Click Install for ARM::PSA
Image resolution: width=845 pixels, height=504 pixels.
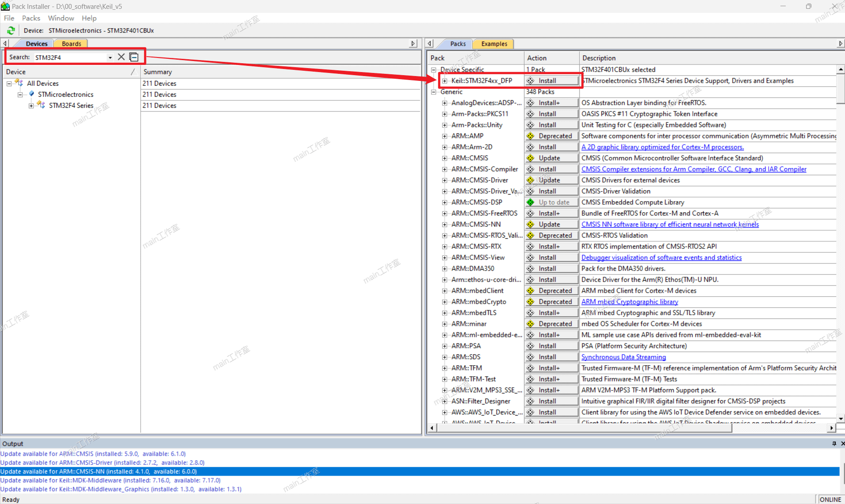coord(552,346)
